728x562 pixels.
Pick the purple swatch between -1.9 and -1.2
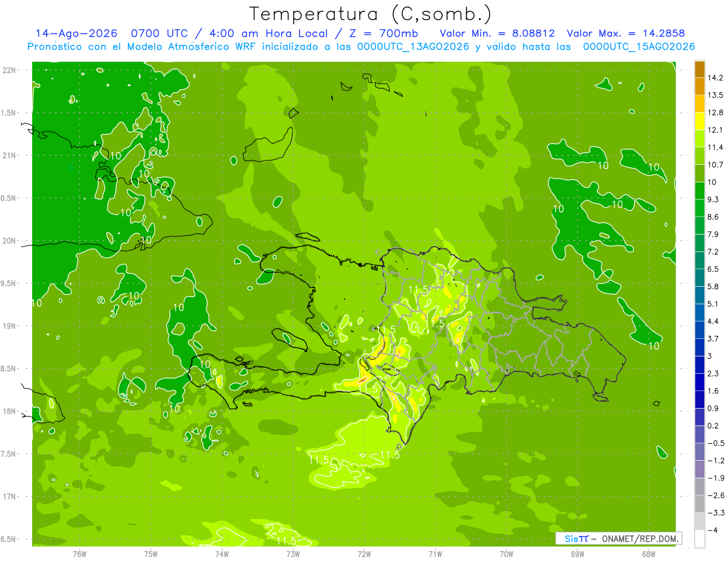click(699, 469)
